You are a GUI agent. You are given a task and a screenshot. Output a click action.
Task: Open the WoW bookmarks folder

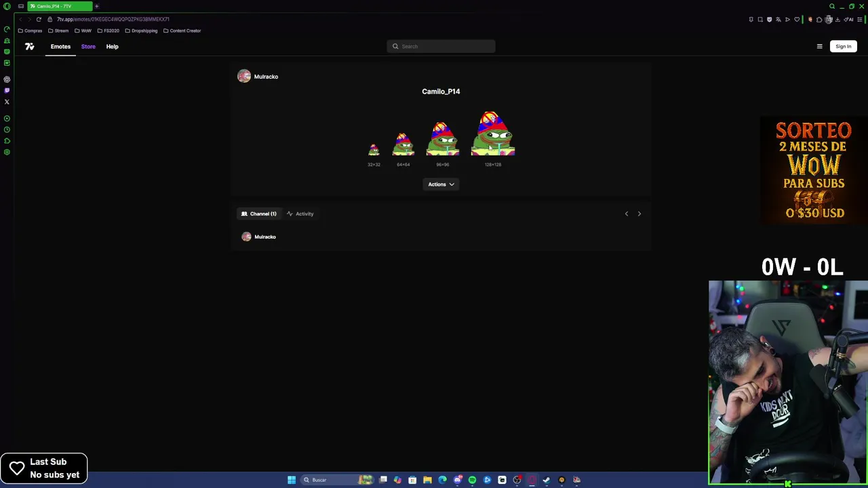[x=83, y=30]
